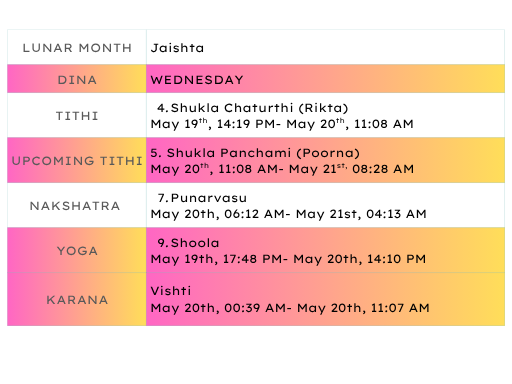Select the Jaishta lunar month value
The image size is (512, 384).
tap(177, 48)
